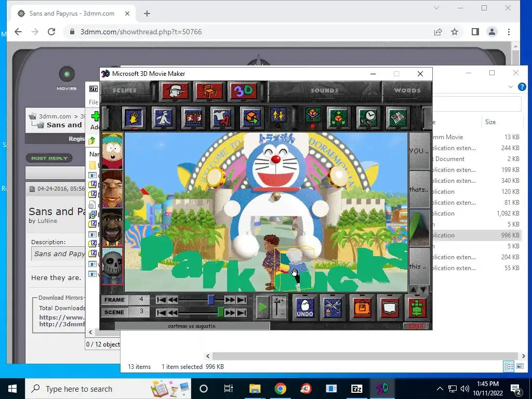Close the 'Sans and Papyrus' tab
This screenshot has width=532, height=399.
(x=127, y=14)
